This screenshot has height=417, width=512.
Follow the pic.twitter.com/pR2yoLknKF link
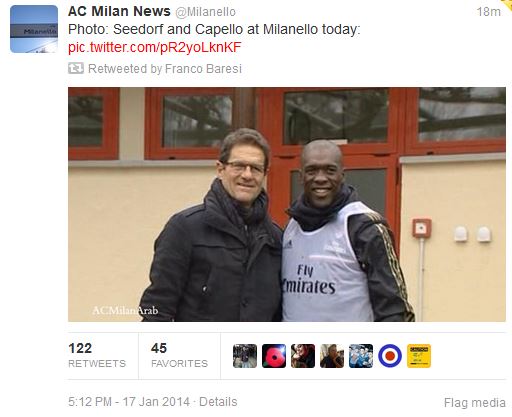click(154, 47)
